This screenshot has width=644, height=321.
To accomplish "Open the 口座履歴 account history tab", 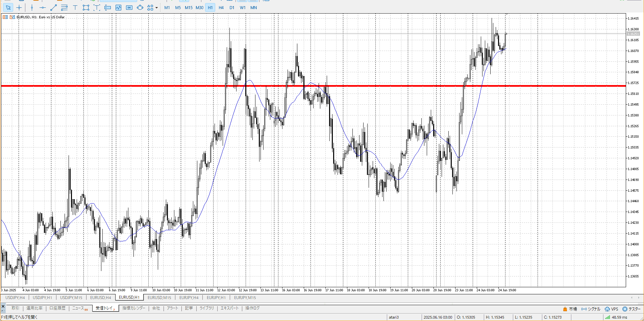I will click(x=57, y=308).
